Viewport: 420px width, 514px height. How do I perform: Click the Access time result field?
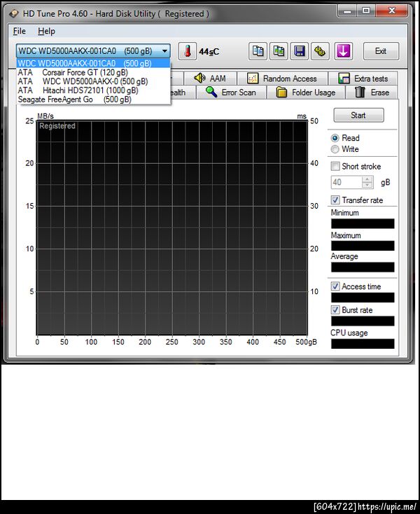tap(363, 298)
